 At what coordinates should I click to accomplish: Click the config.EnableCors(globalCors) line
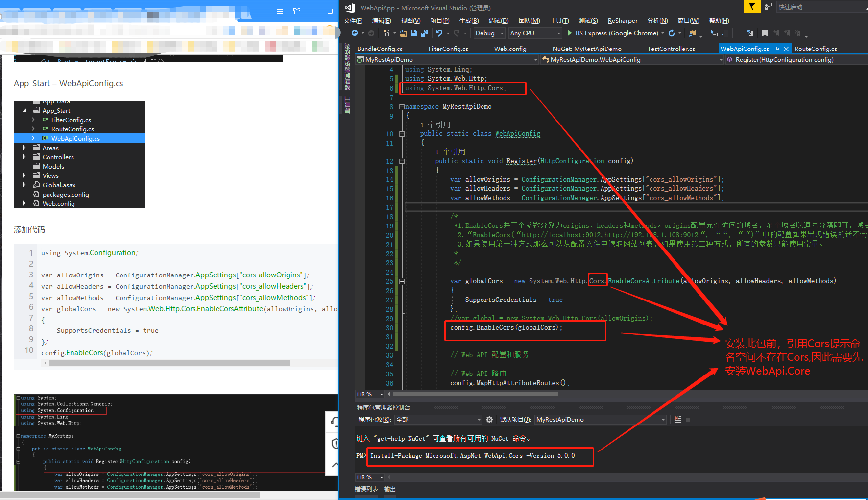(506, 327)
